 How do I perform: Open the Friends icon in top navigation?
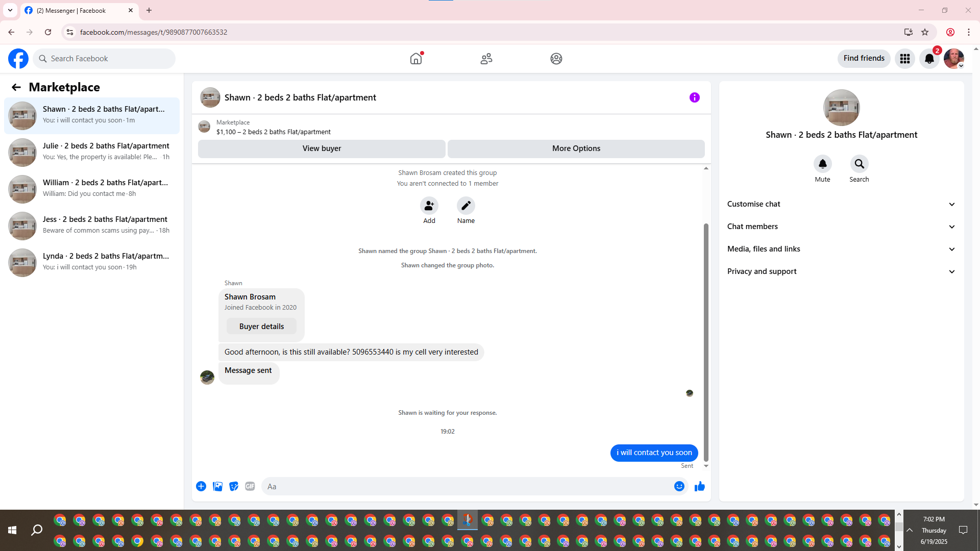coord(486,59)
